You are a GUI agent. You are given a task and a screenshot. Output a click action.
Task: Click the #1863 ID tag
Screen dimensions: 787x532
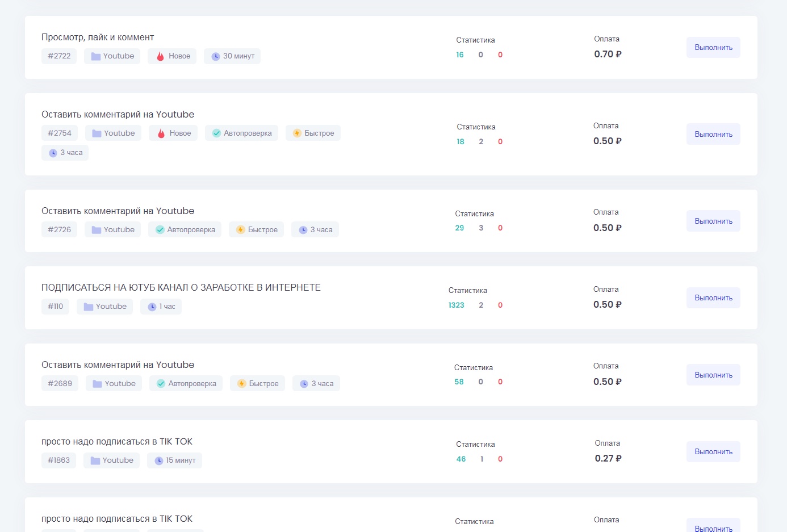point(58,460)
